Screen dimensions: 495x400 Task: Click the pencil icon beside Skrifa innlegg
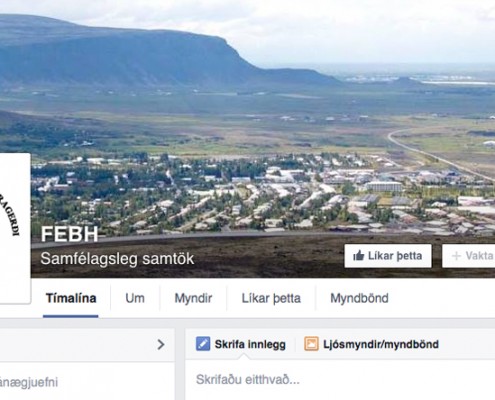pyautogui.click(x=203, y=344)
